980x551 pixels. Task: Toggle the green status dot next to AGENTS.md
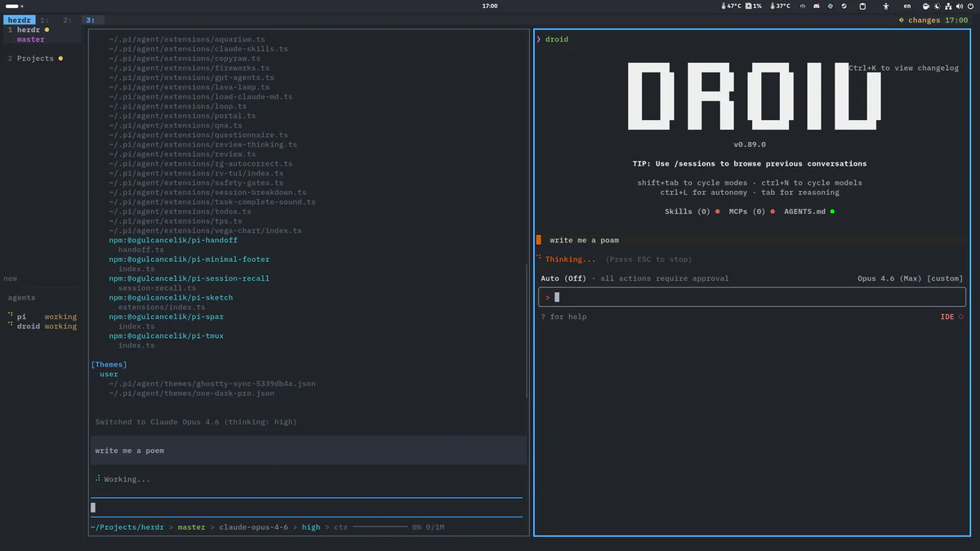click(831, 211)
